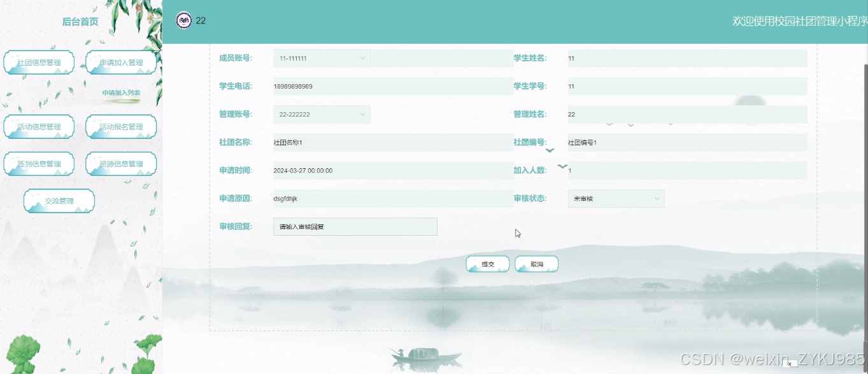Click the 管理姓名 input field
This screenshot has height=374, width=868.
pos(688,114)
